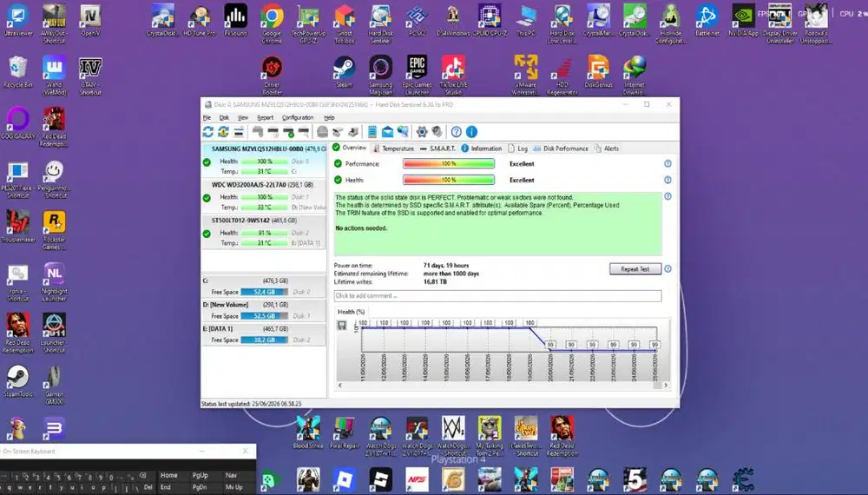Open the NVIDIA App desktop icon
The image size is (868, 495).
point(743,21)
